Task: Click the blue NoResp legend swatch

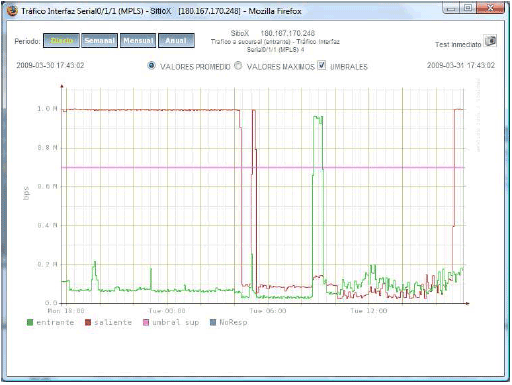Action: point(213,322)
